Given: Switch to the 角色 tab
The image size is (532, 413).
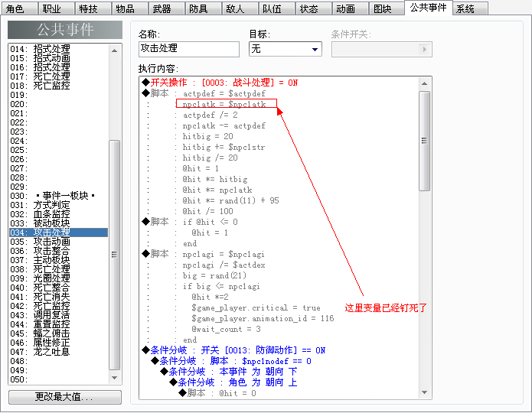Looking at the screenshot, I should coord(18,8).
